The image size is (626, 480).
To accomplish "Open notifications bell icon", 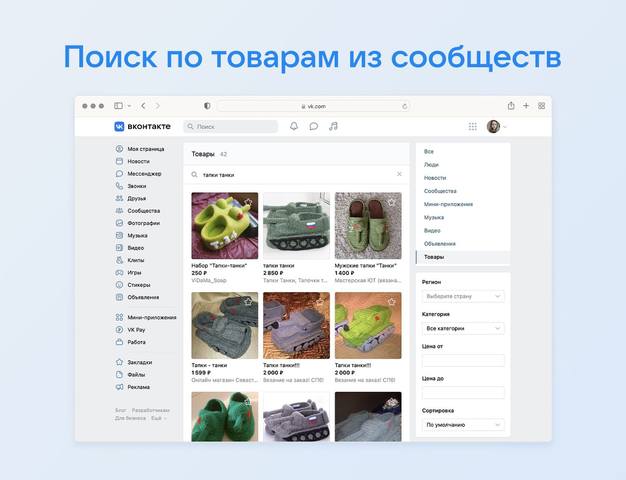I will click(294, 126).
